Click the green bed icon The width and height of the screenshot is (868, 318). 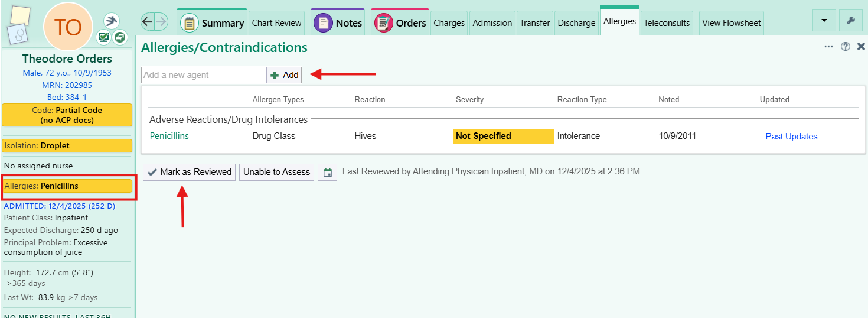[120, 37]
